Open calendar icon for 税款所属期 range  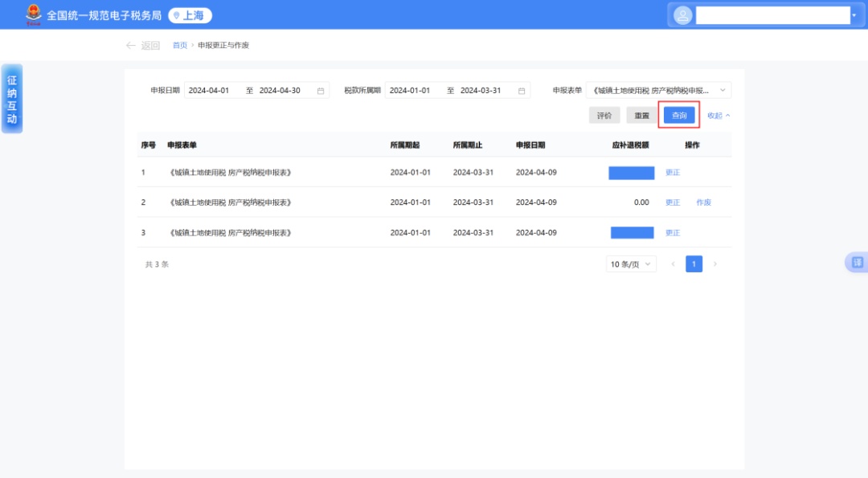(x=522, y=91)
